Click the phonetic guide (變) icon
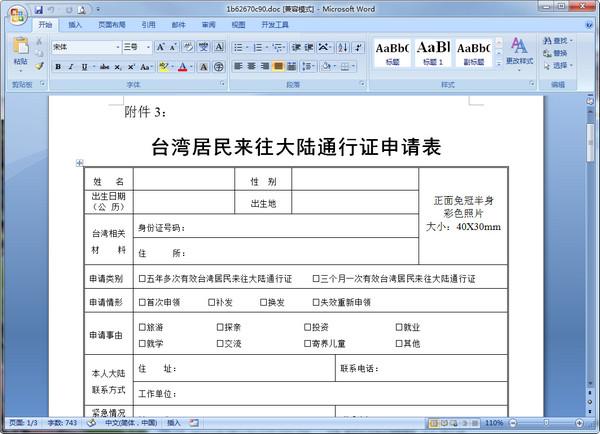 click(x=203, y=47)
